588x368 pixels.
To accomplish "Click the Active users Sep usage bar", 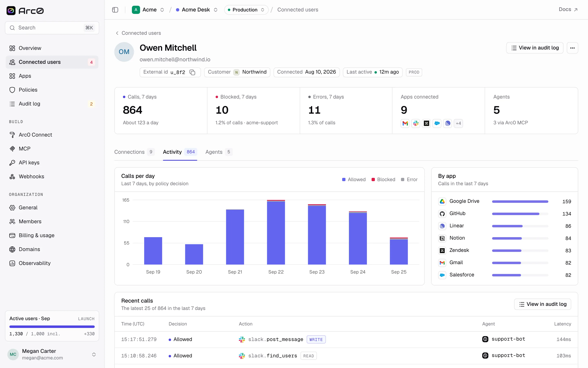I will (x=52, y=327).
